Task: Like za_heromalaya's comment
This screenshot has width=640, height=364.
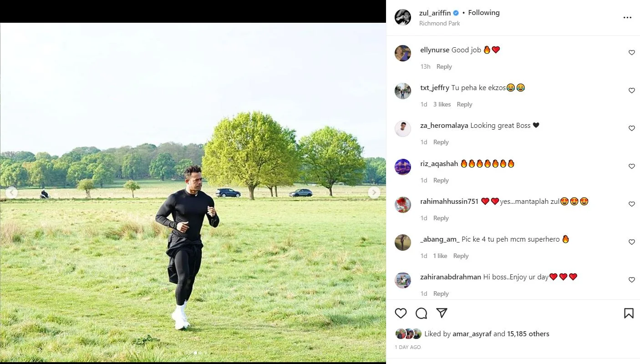Action: pyautogui.click(x=631, y=128)
